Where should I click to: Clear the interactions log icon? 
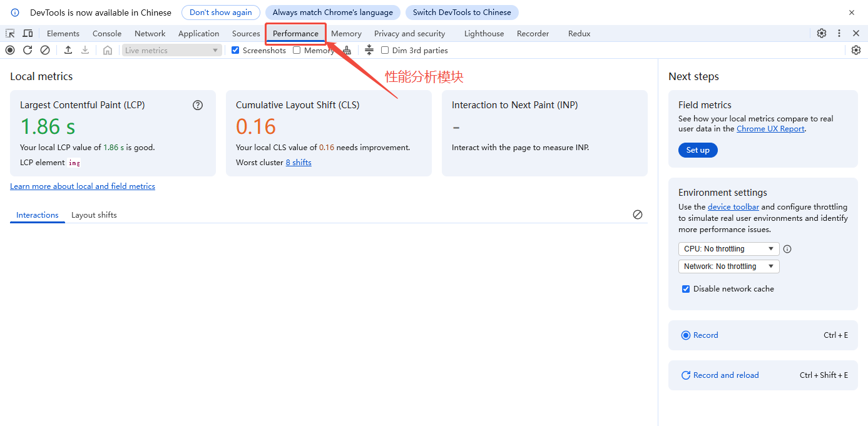638,215
